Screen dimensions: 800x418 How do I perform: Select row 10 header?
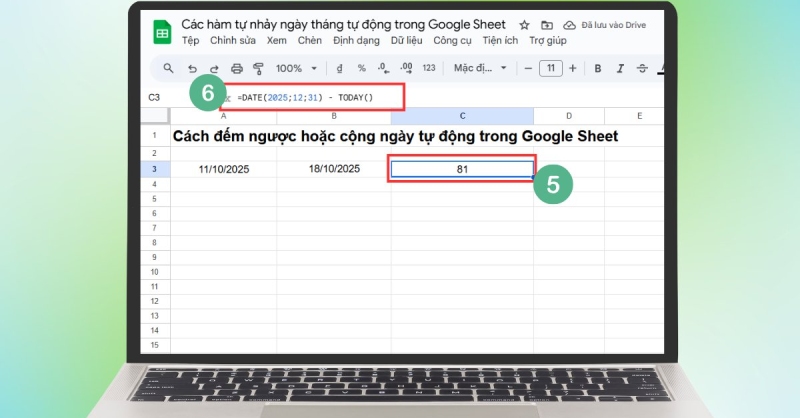click(x=155, y=272)
